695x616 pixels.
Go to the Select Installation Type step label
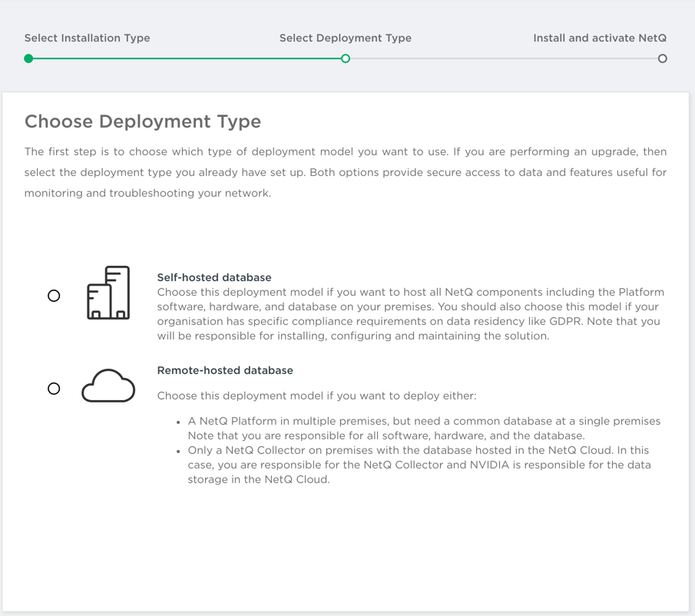(87, 38)
